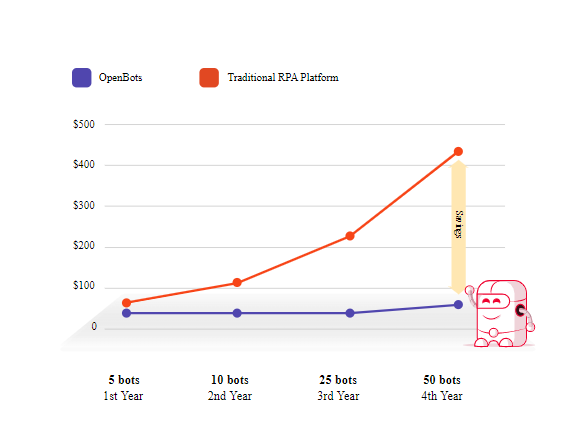The width and height of the screenshot is (578, 447).
Task: Toggle the Traditional RPA Platform legend label
Action: click(283, 77)
